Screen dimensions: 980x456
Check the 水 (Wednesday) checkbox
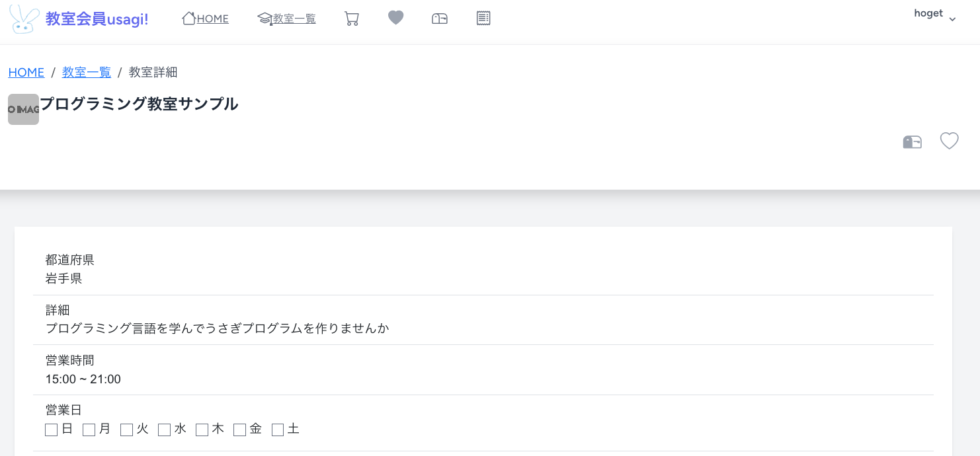[x=165, y=430]
